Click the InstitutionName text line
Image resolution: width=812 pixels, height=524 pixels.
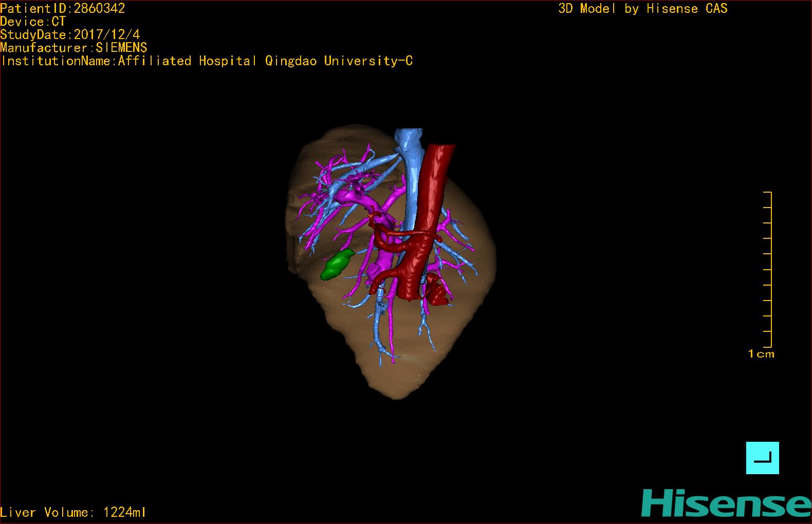pyautogui.click(x=207, y=61)
